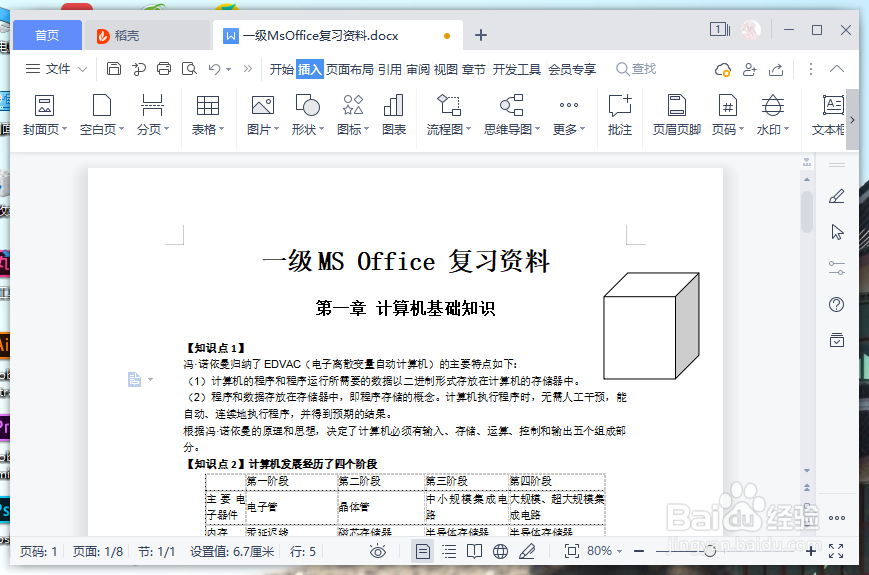This screenshot has height=575, width=869.
Task: Click the pen style icon in right sidebar
Action: pos(836,196)
